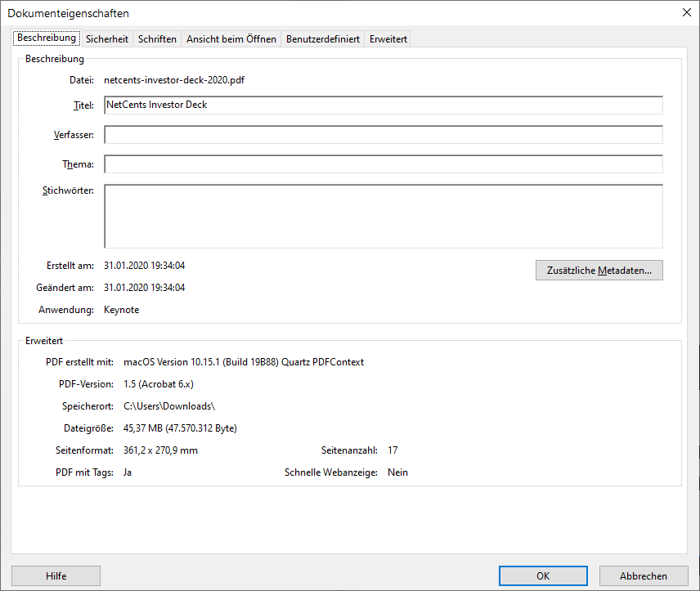This screenshot has width=700, height=591.
Task: Cancel via the Abbrechen button
Action: pyautogui.click(x=643, y=575)
